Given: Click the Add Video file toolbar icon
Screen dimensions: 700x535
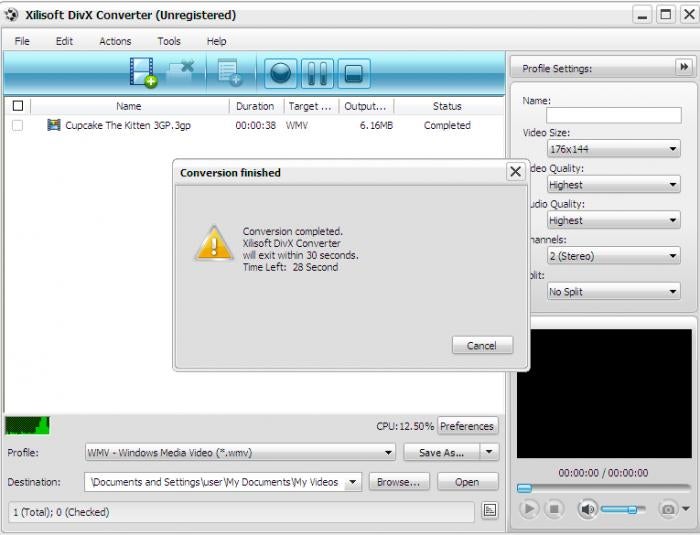Looking at the screenshot, I should [x=143, y=73].
